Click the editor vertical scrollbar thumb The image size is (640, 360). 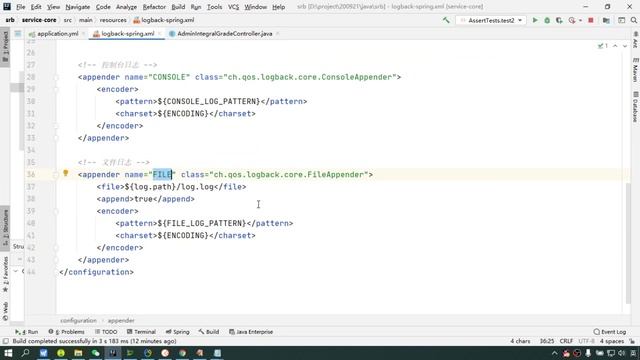tap(628, 243)
